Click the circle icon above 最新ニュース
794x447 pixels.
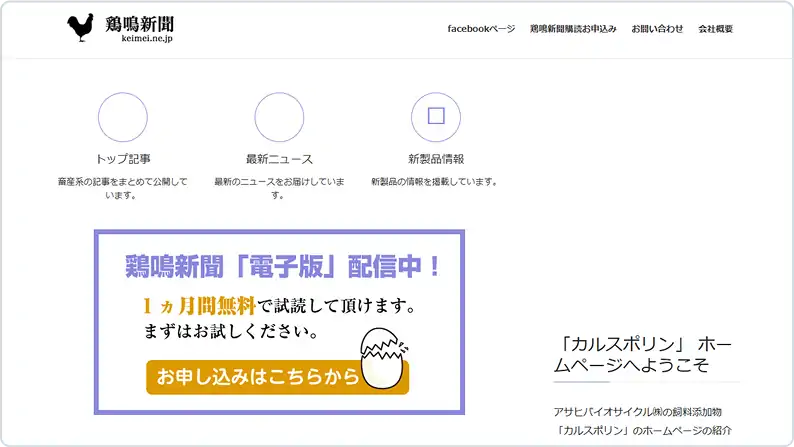279,117
